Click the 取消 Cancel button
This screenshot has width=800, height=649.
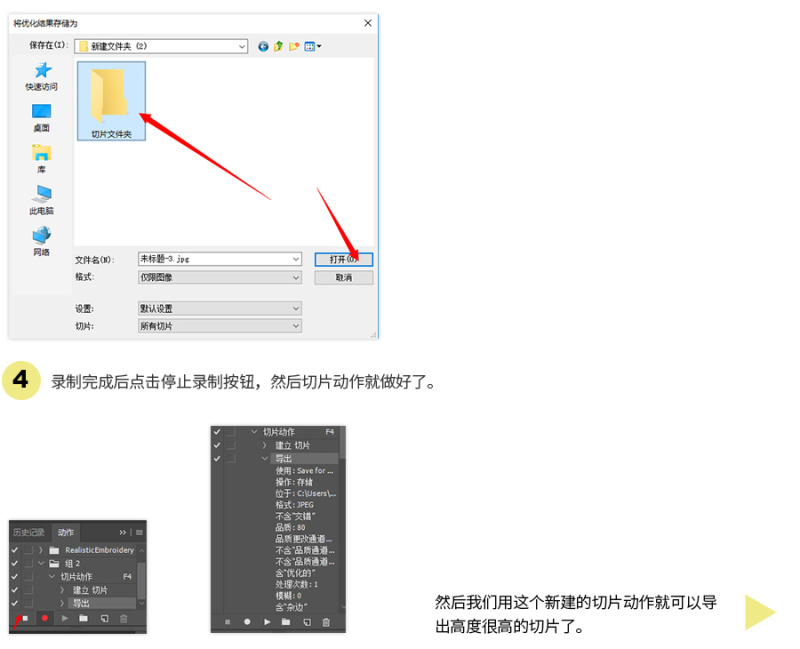343,277
